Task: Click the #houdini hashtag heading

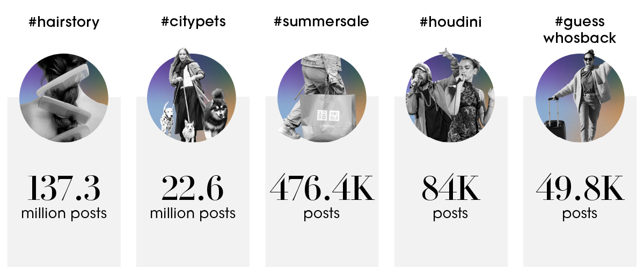Action: pos(450,23)
